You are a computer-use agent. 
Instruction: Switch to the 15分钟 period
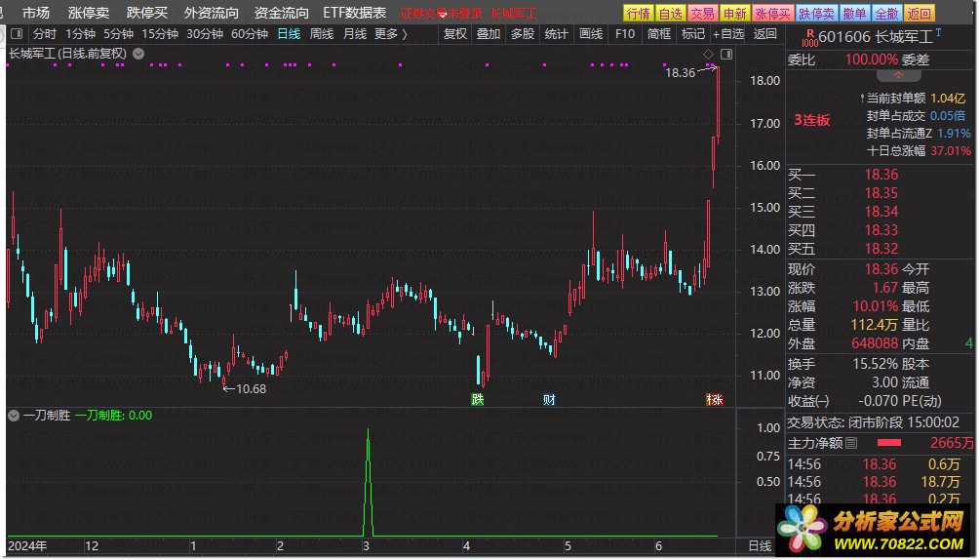click(160, 34)
